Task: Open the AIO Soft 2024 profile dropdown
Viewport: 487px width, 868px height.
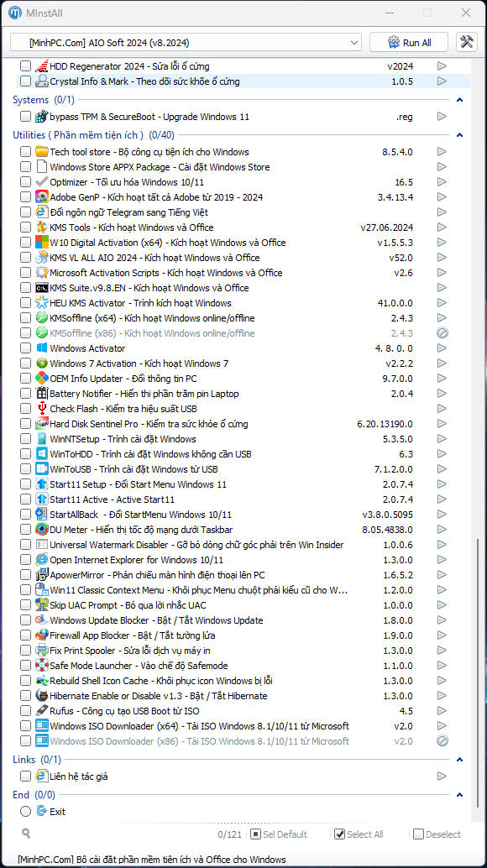Action: [x=186, y=43]
